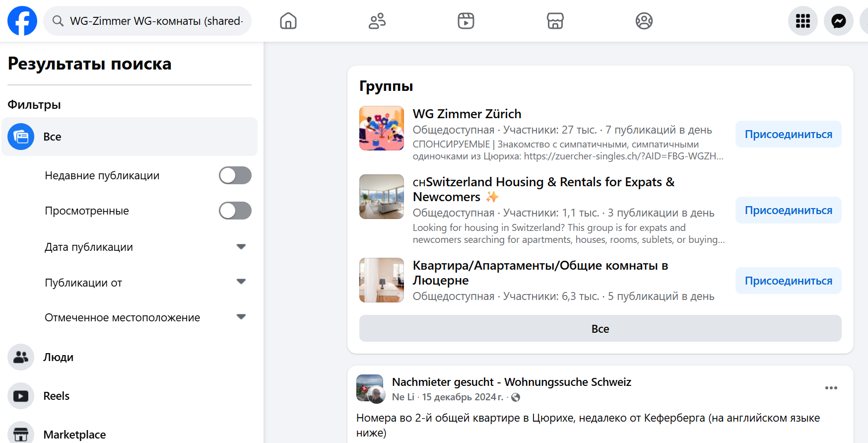Turn on the Просмотренные toggle
This screenshot has height=443, width=868.
click(235, 211)
